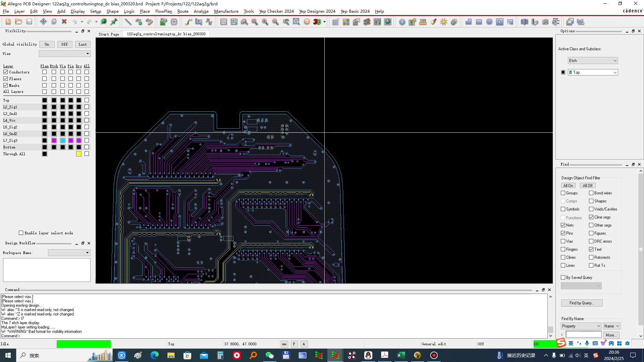Open the 3D viewer icon
The width and height of the screenshot is (644, 362).
click(x=317, y=22)
